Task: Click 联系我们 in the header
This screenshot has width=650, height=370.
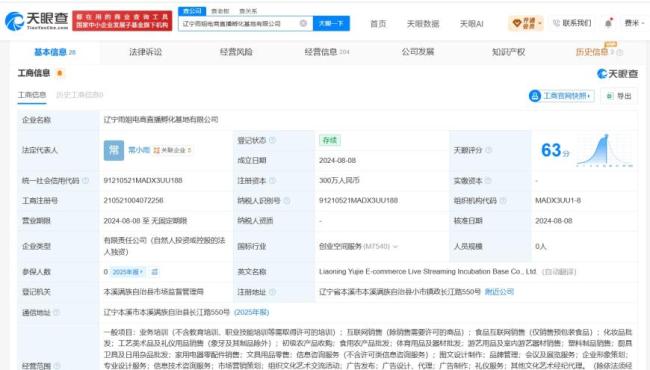Action: point(572,23)
